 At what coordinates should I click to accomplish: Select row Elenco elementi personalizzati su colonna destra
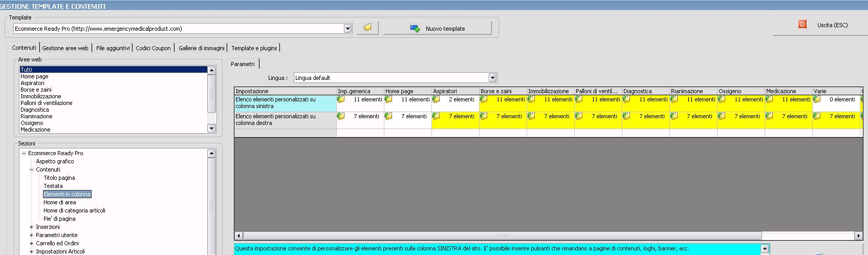[x=285, y=120]
